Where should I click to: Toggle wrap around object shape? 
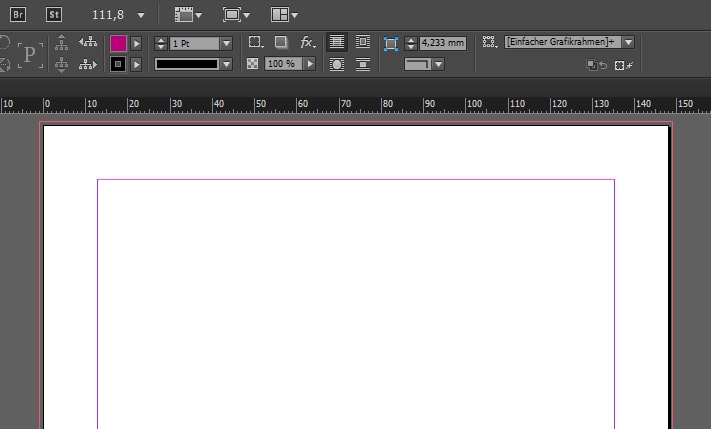click(337, 64)
